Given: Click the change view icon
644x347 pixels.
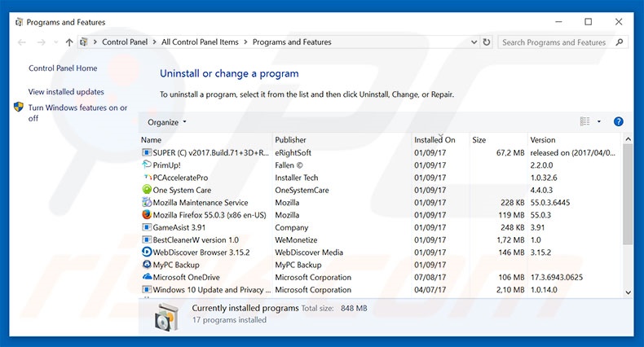Looking at the screenshot, I should [x=584, y=121].
